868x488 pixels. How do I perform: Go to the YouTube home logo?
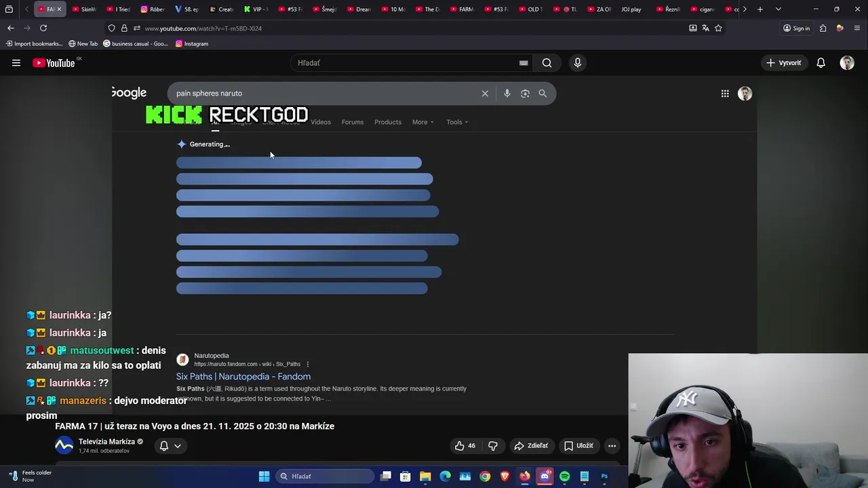tap(54, 63)
